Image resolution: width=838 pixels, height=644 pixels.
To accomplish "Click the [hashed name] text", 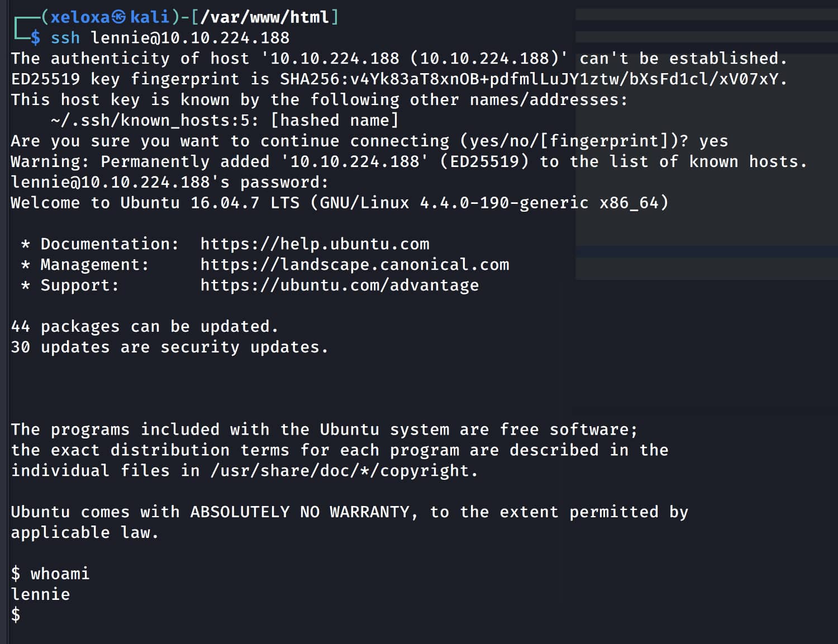I will (335, 121).
